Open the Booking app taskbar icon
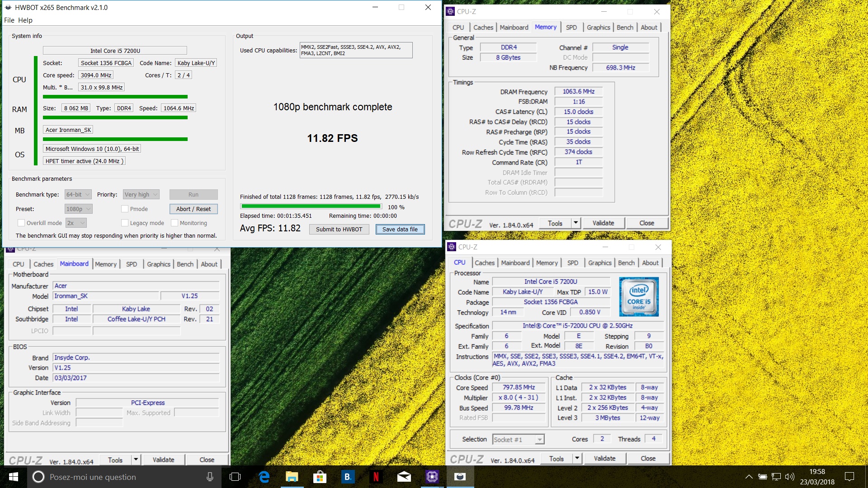Viewport: 868px width, 488px height. click(348, 477)
